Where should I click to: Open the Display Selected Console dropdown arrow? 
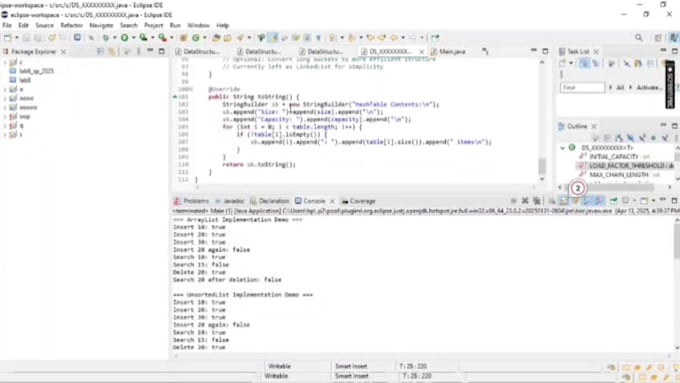pyautogui.click(x=634, y=201)
